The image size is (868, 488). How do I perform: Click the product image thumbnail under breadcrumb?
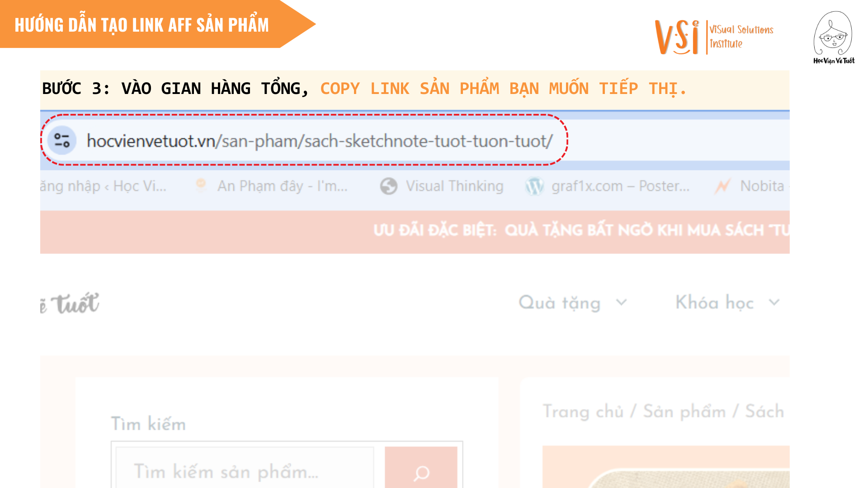pos(666,467)
